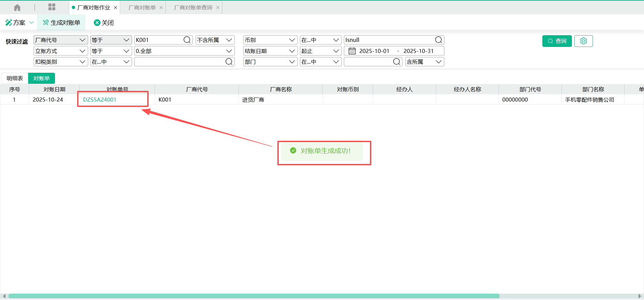Screen dimensions: 644x300
Task: Click the search icon in K001 field
Action: click(x=187, y=40)
